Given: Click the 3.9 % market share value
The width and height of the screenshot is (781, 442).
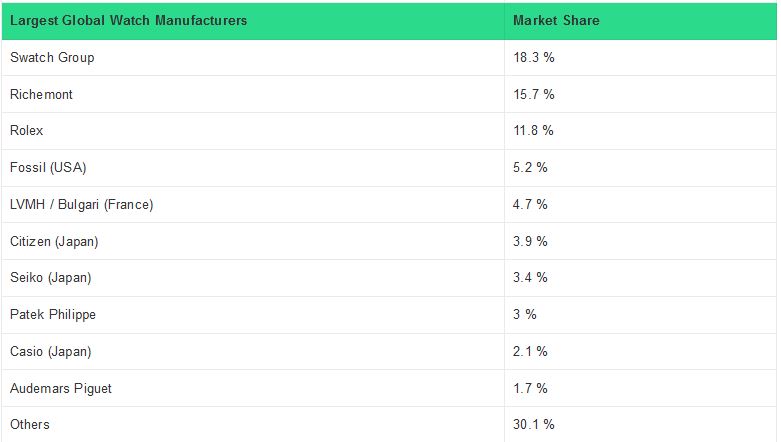Looking at the screenshot, I should coord(530,241).
